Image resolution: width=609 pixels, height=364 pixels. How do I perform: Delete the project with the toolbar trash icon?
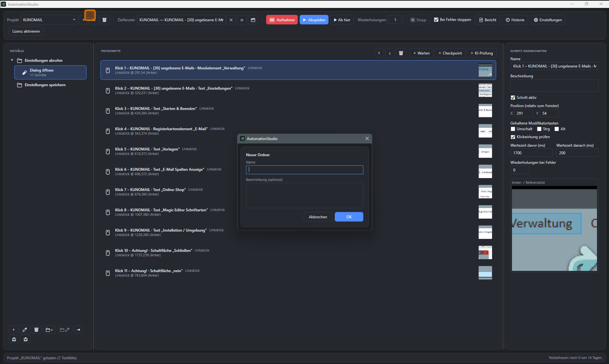pos(104,20)
